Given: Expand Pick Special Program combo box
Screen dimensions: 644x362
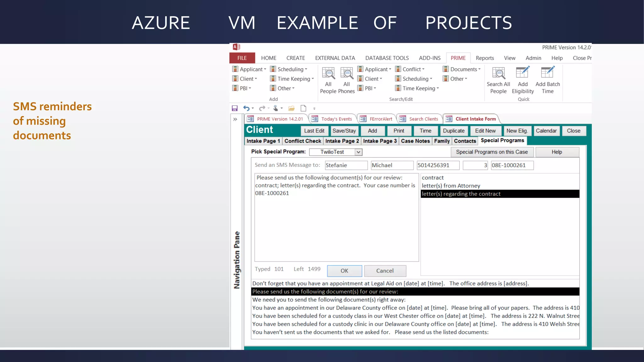Looking at the screenshot, I should click(x=358, y=152).
